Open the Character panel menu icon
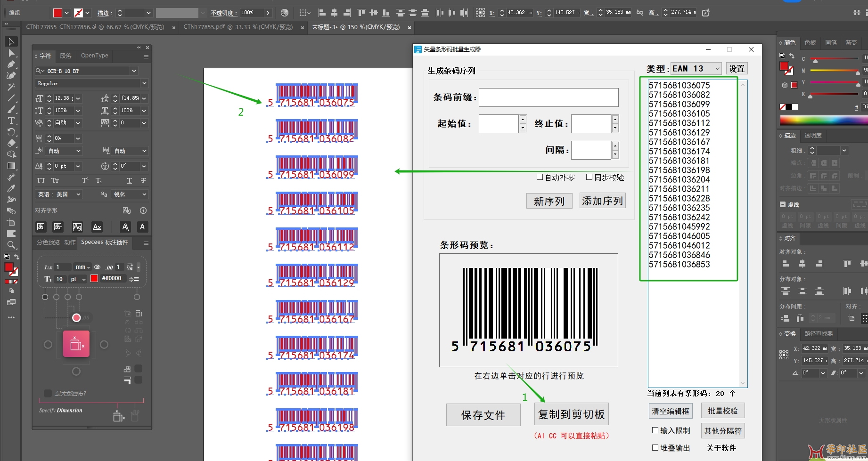868x461 pixels. [146, 57]
